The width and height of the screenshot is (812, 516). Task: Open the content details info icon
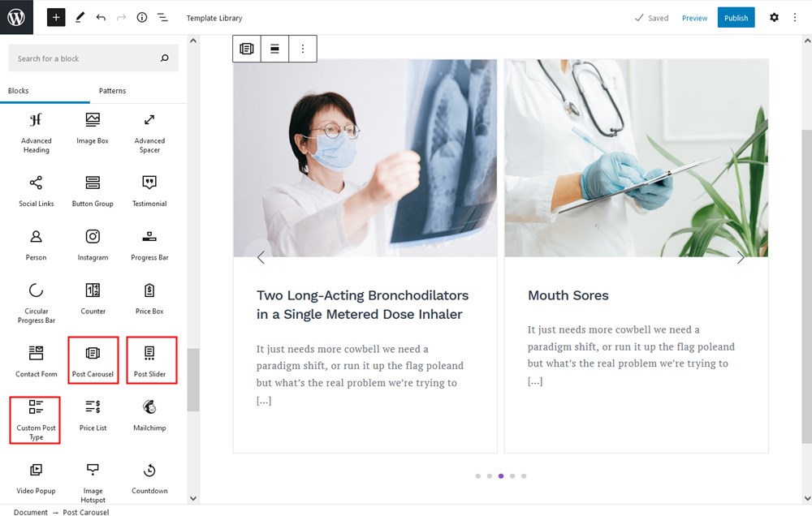pos(142,18)
